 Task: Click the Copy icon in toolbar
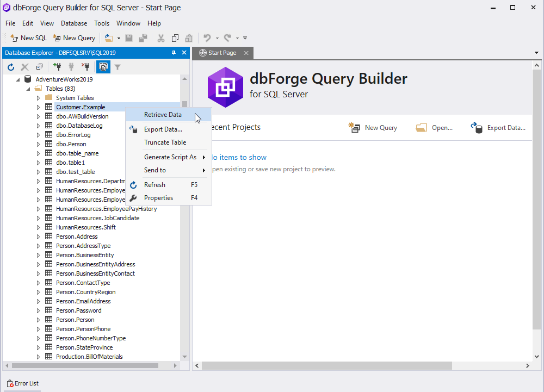[175, 38]
